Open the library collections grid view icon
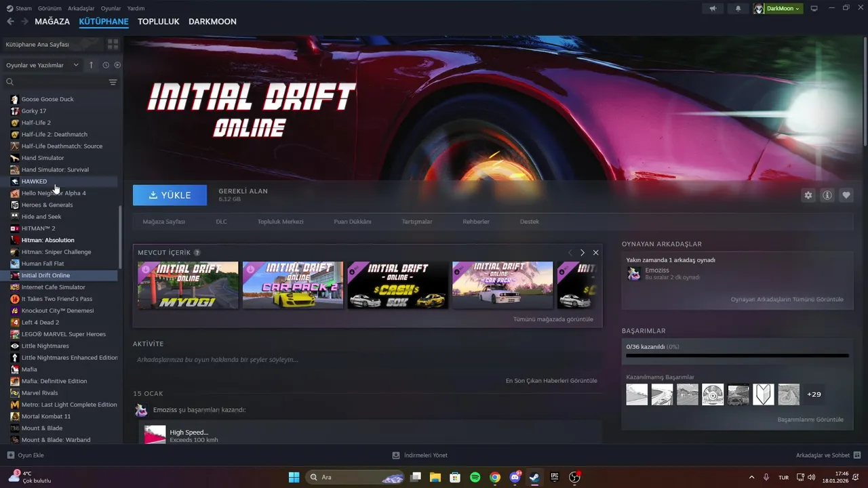 click(113, 44)
